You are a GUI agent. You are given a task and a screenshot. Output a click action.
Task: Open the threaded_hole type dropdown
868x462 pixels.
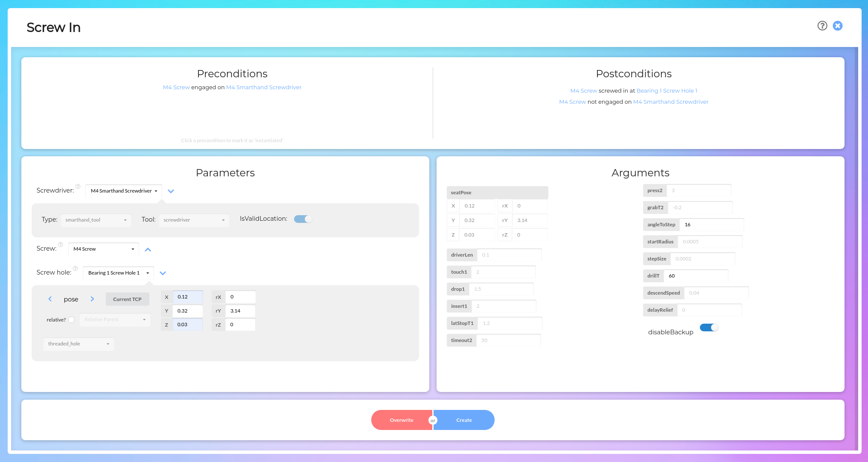point(79,344)
